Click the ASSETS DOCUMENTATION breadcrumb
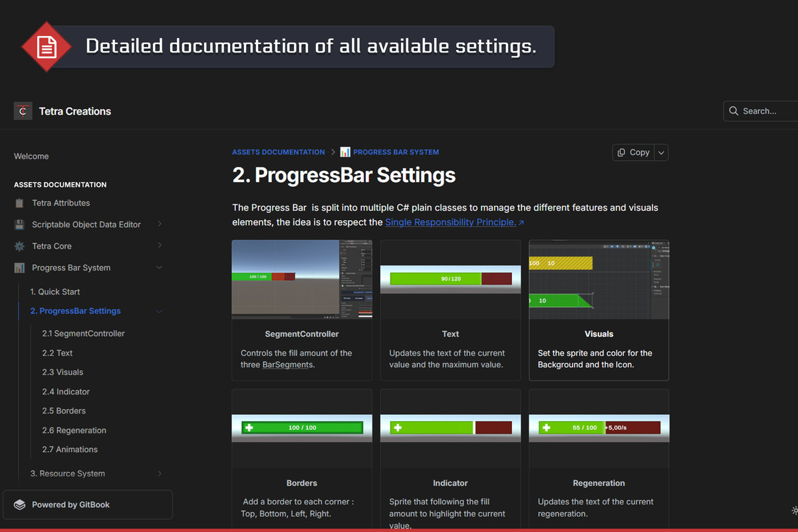 pyautogui.click(x=278, y=152)
